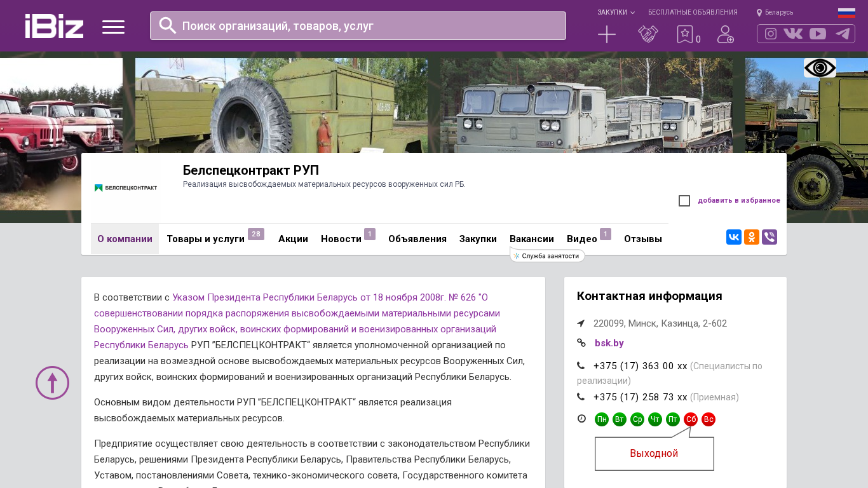
Task: Select Sunday (Вс) schedule dot
Action: tap(709, 419)
